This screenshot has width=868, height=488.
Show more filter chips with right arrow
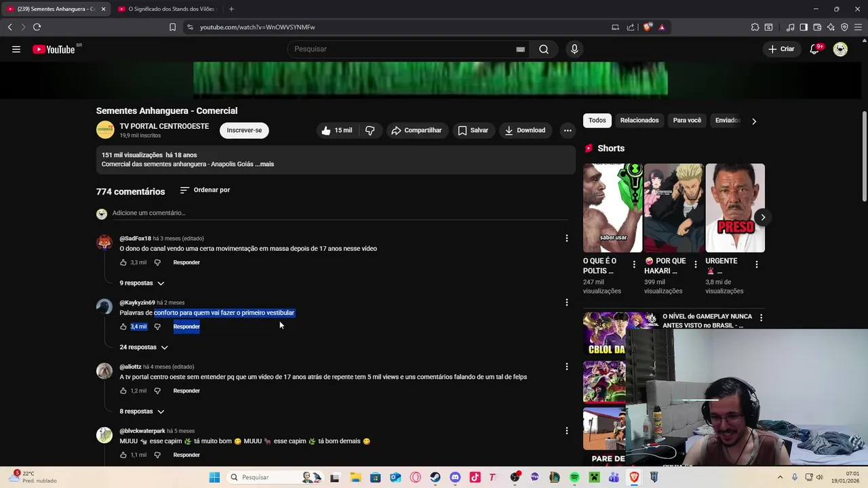[754, 121]
